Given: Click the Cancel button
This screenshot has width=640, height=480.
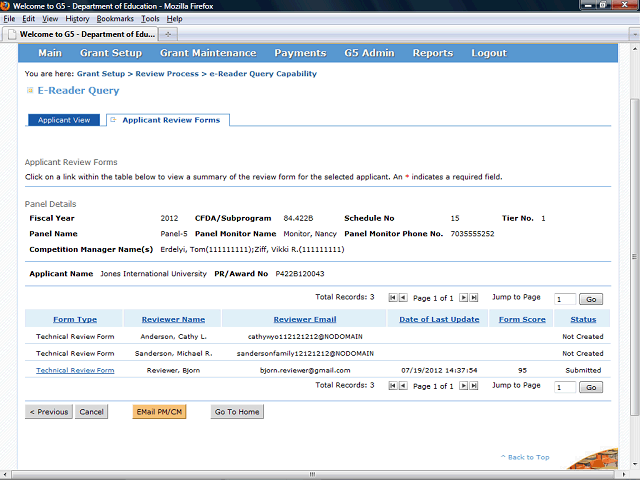Looking at the screenshot, I should 91,412.
